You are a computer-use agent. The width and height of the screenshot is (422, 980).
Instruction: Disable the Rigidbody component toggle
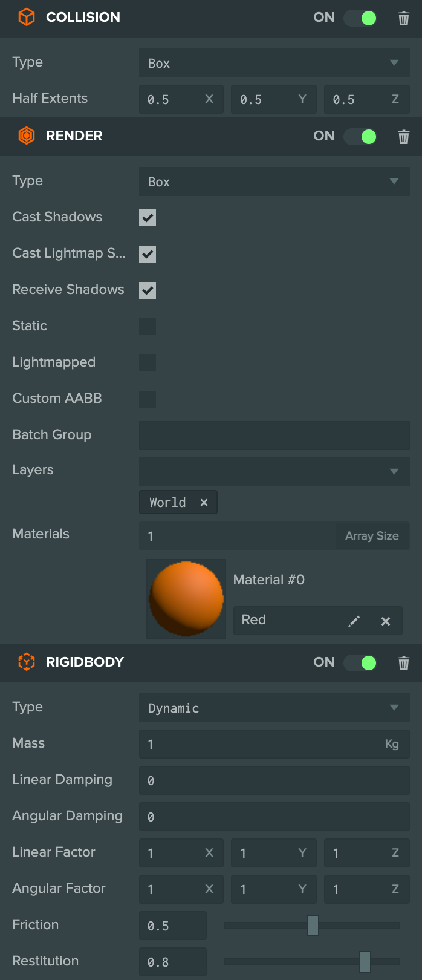click(360, 663)
